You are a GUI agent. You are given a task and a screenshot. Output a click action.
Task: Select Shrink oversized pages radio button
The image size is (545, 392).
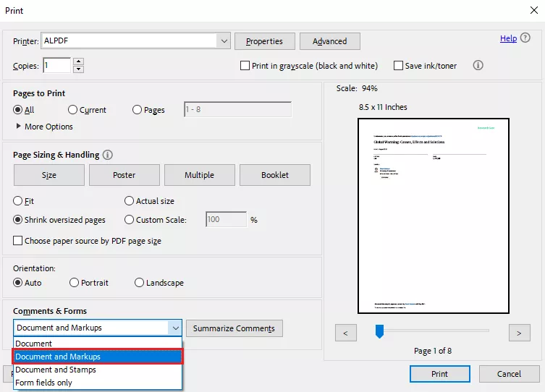pyautogui.click(x=17, y=220)
